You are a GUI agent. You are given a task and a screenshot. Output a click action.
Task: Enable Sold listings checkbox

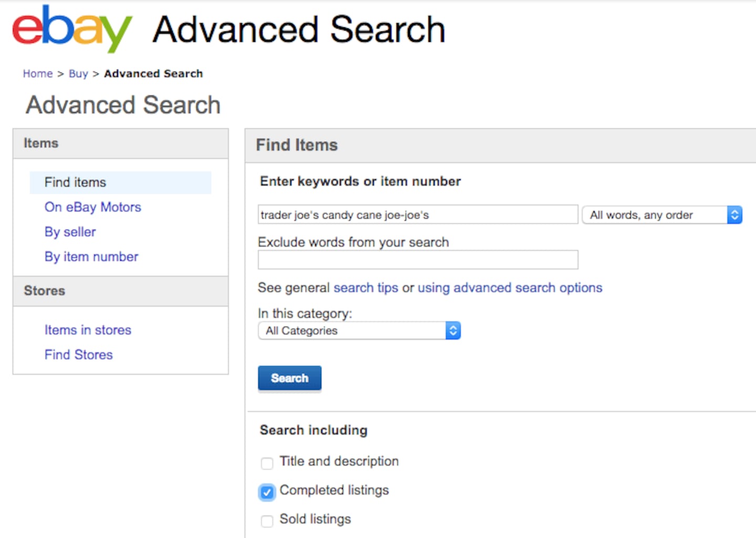pyautogui.click(x=267, y=521)
